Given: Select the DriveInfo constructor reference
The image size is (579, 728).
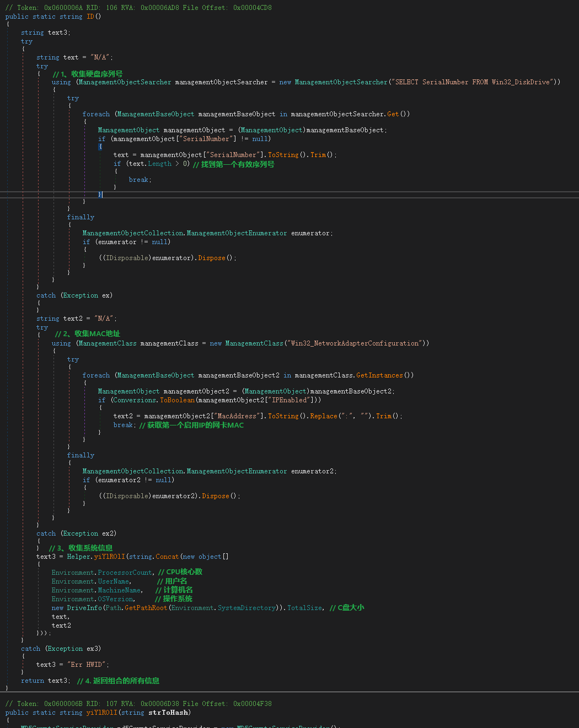Looking at the screenshot, I should (85, 608).
